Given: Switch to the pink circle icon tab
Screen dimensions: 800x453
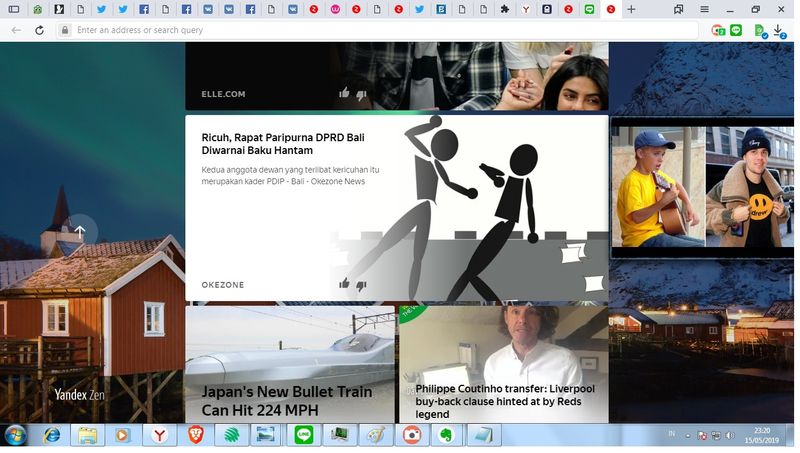Looking at the screenshot, I should click(x=335, y=9).
